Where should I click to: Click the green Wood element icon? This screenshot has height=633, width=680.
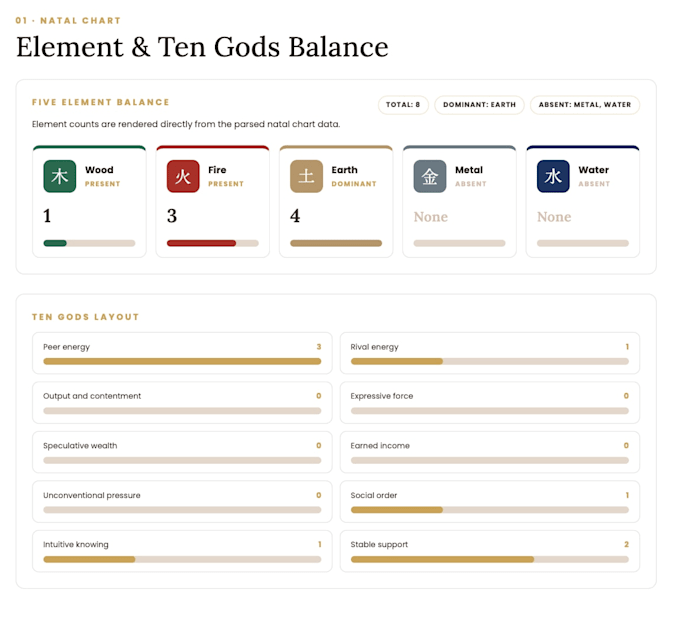click(x=60, y=176)
